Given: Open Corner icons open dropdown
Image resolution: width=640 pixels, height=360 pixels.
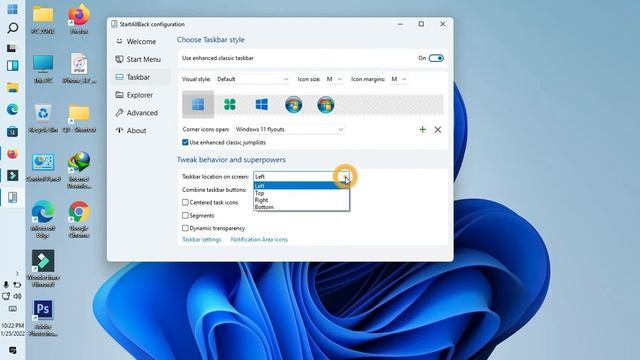Looking at the screenshot, I should coord(289,129).
